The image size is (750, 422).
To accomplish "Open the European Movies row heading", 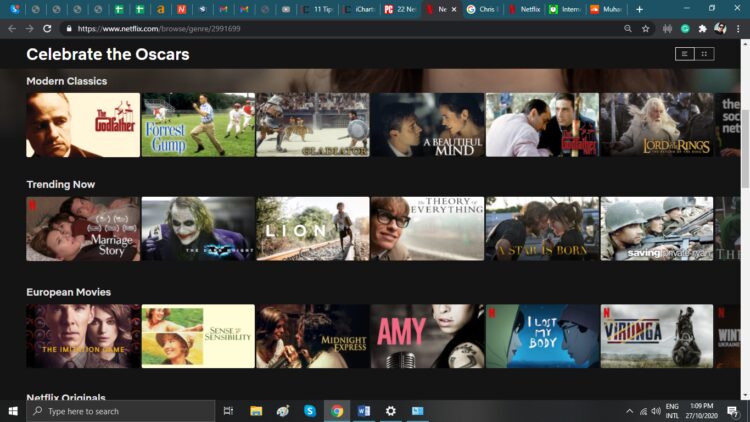I will [x=68, y=292].
